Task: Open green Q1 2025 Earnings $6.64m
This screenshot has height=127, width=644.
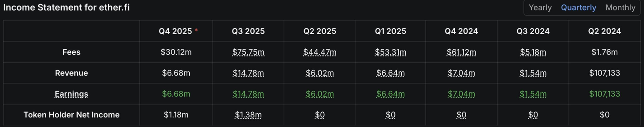Action: click(x=390, y=94)
